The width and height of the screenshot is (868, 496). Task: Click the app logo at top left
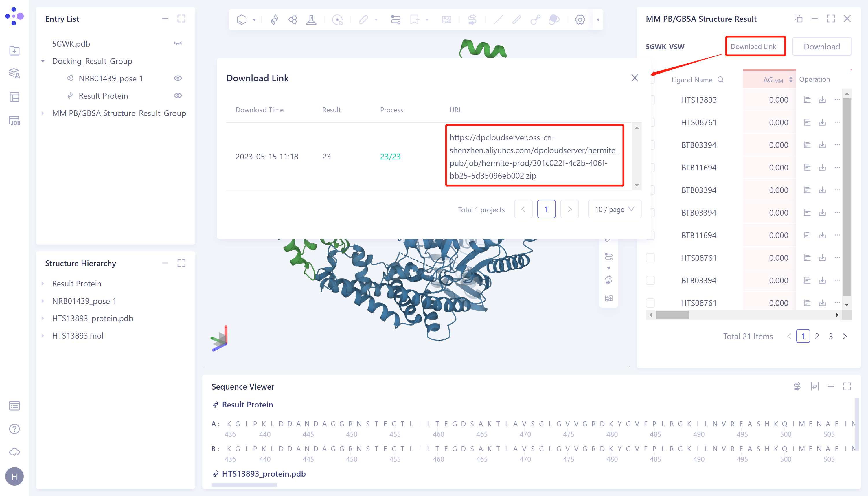click(14, 16)
